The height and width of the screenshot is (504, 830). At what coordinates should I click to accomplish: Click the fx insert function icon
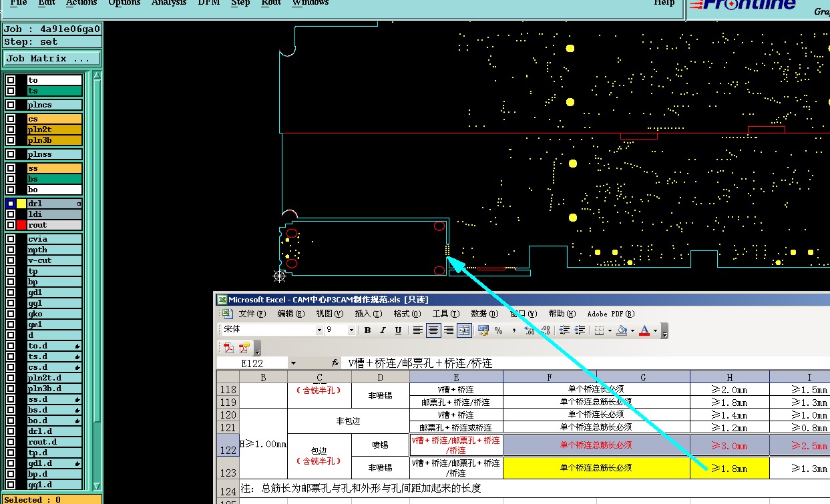click(335, 362)
